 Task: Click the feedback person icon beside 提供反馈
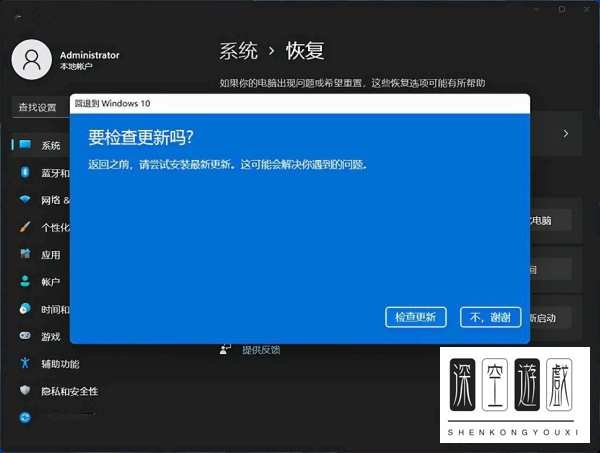(225, 349)
